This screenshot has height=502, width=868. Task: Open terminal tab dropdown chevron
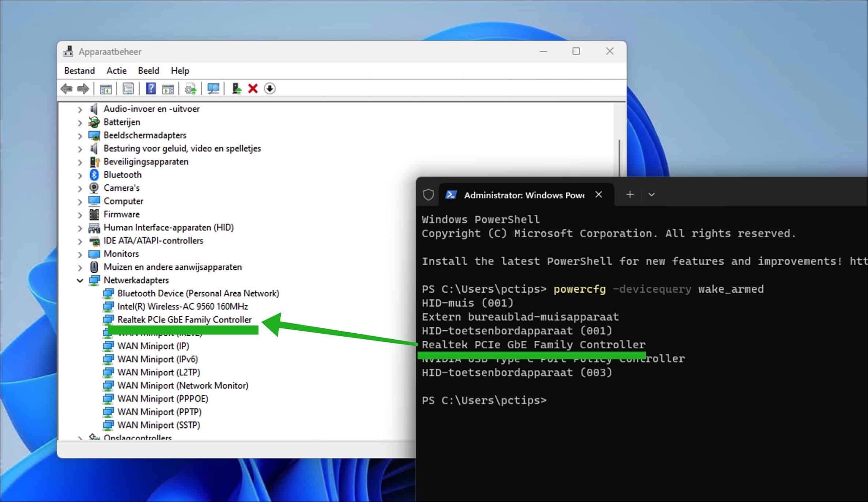651,195
